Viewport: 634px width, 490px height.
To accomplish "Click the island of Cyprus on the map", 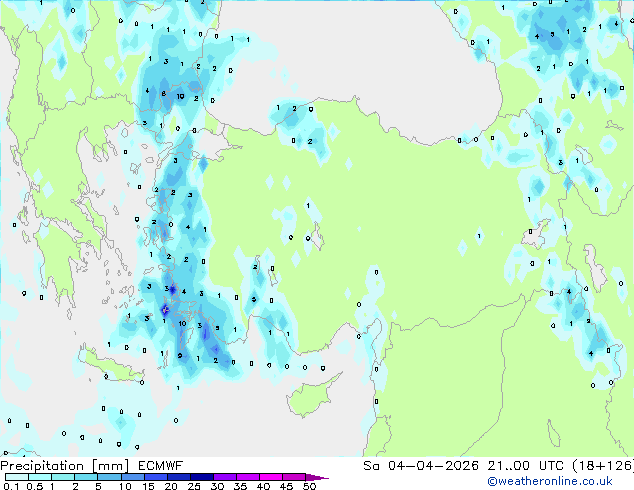I will point(311,398).
